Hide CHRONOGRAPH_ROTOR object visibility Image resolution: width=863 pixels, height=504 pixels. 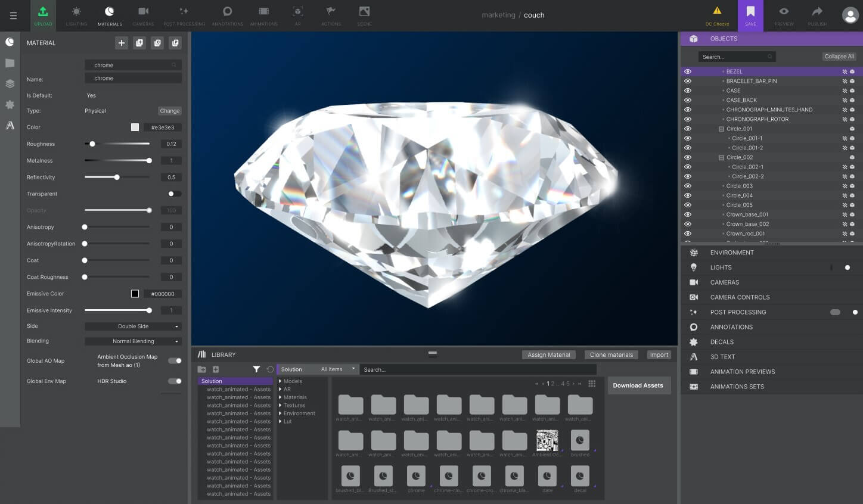687,119
